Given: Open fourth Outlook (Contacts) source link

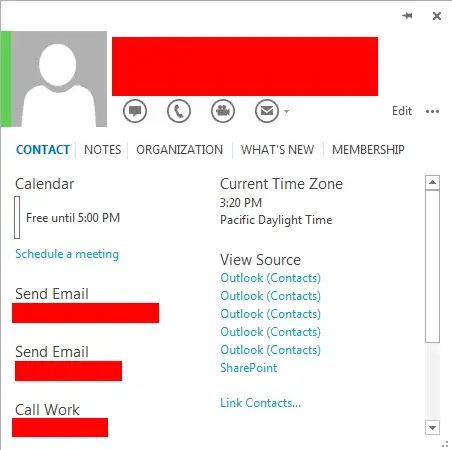Looking at the screenshot, I should click(270, 332).
